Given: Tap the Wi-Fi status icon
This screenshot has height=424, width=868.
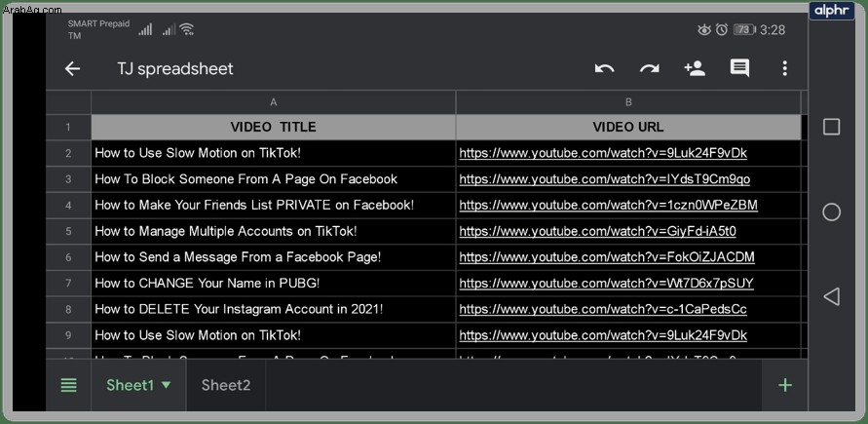Looking at the screenshot, I should click(x=187, y=29).
